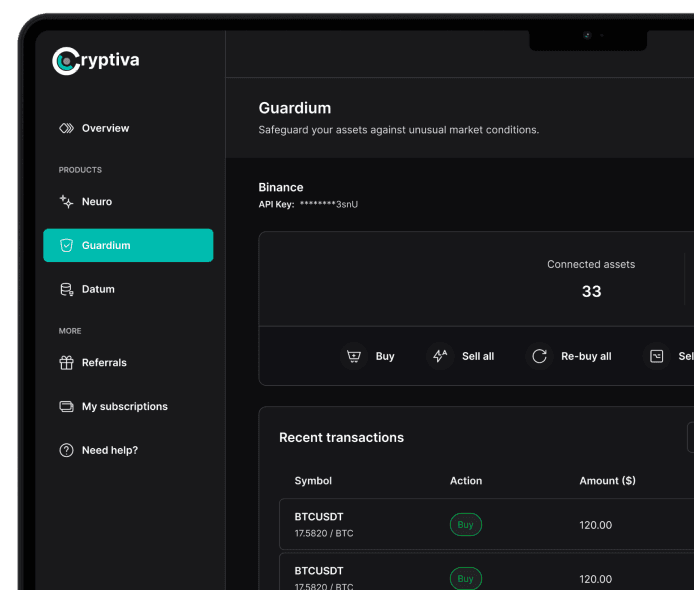This screenshot has height=590, width=694.
Task: Click the Amount ($) column header
Action: (x=607, y=481)
